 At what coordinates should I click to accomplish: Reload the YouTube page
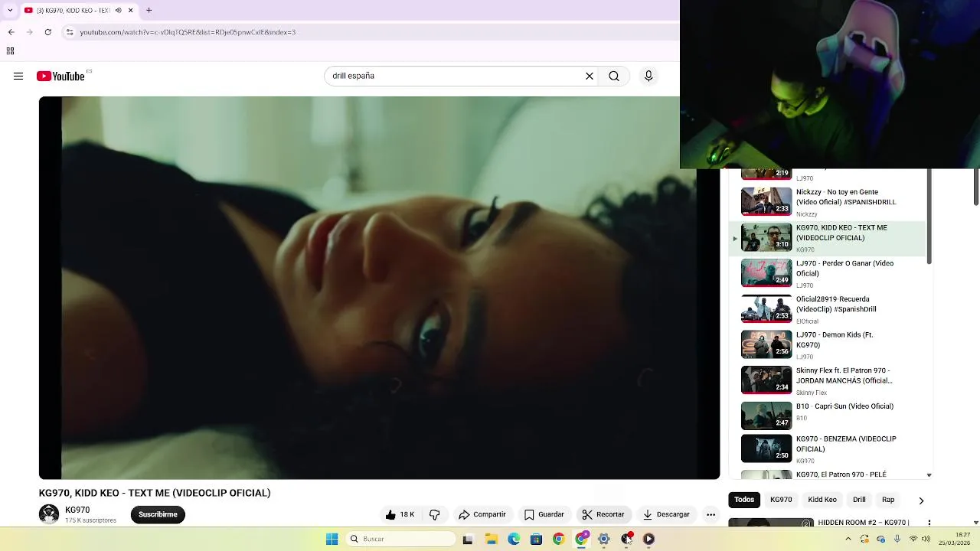[47, 32]
